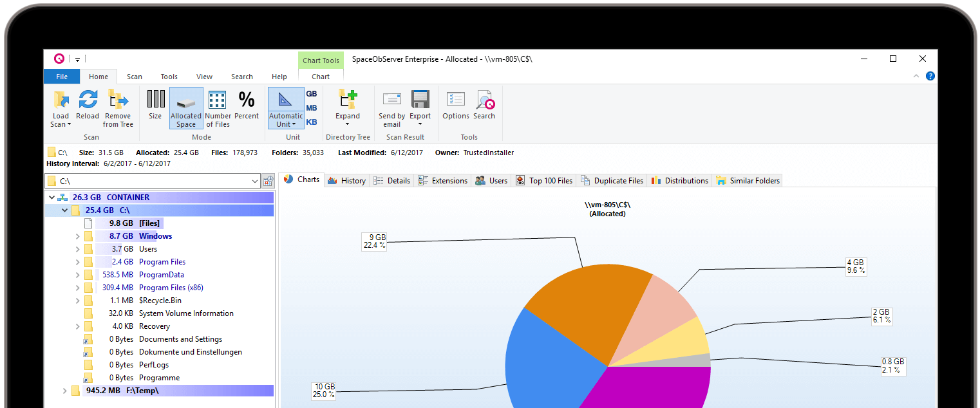Switch mode to Percent

[247, 105]
